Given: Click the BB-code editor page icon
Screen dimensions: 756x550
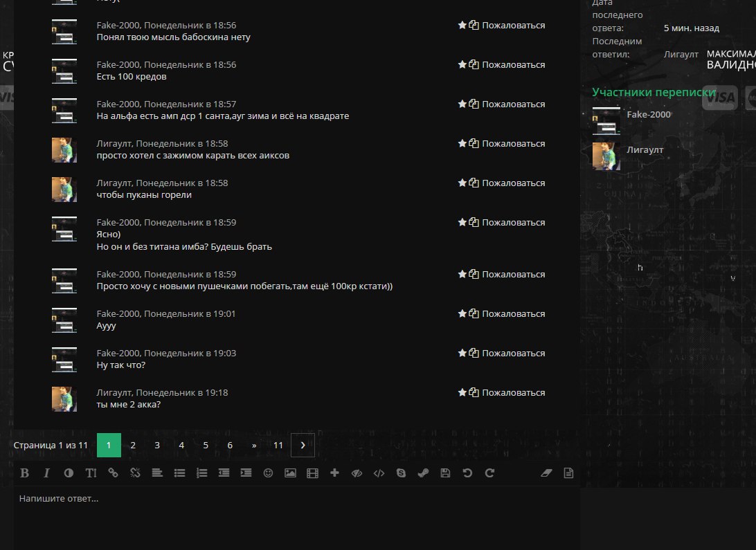Looking at the screenshot, I should 568,473.
